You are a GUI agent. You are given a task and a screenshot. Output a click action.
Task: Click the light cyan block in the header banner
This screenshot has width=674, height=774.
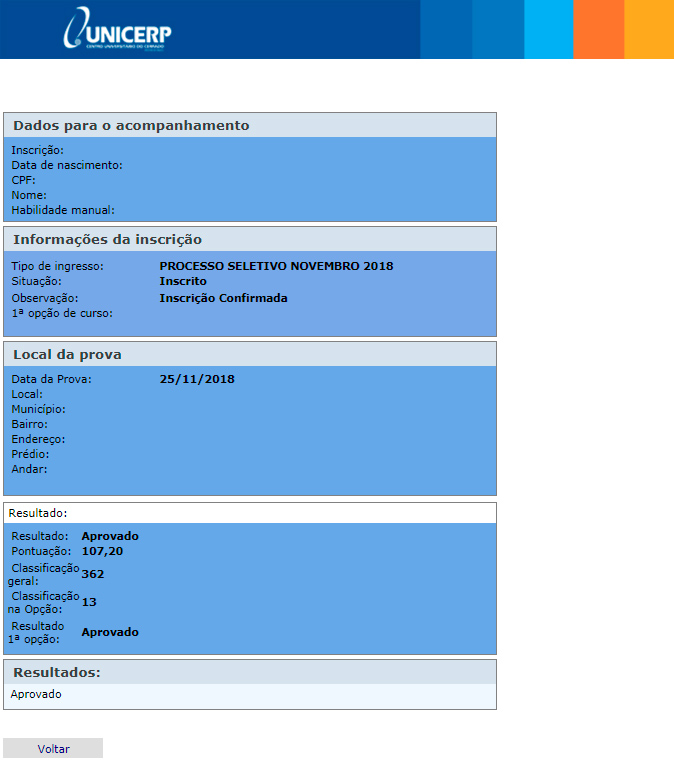[x=549, y=29]
